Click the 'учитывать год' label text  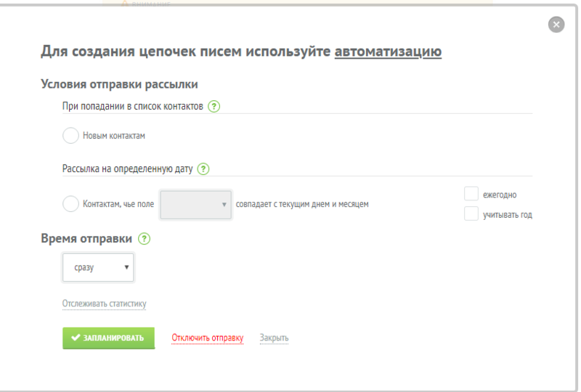point(508,215)
